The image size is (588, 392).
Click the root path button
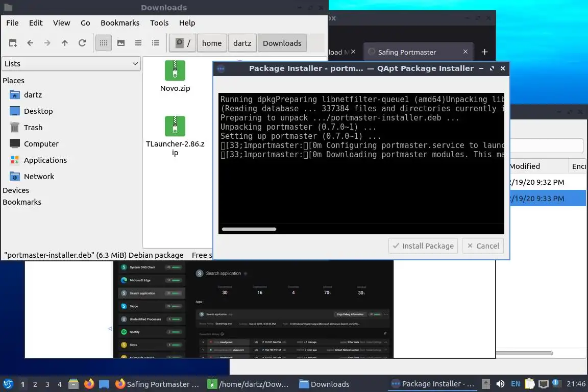click(183, 43)
